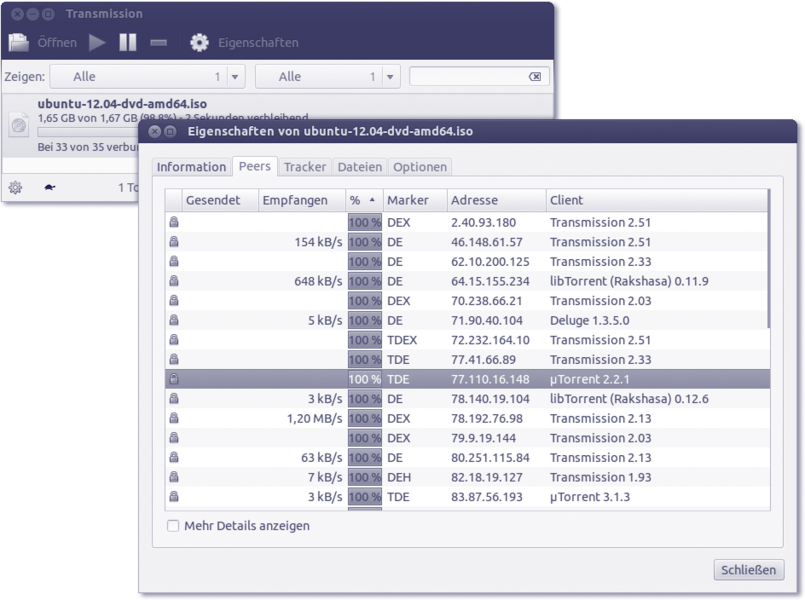Image resolution: width=805 pixels, height=600 pixels.
Task: Toggle the turtle speed limit icon
Action: [50, 187]
